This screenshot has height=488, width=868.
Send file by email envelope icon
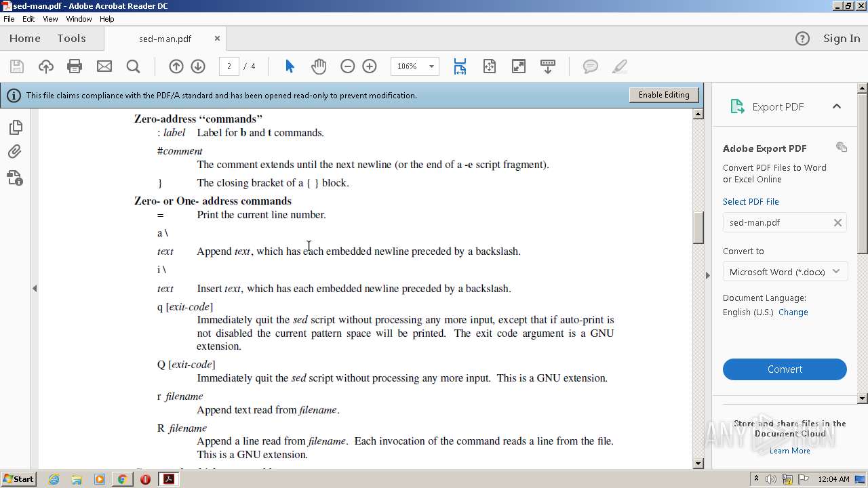(104, 66)
